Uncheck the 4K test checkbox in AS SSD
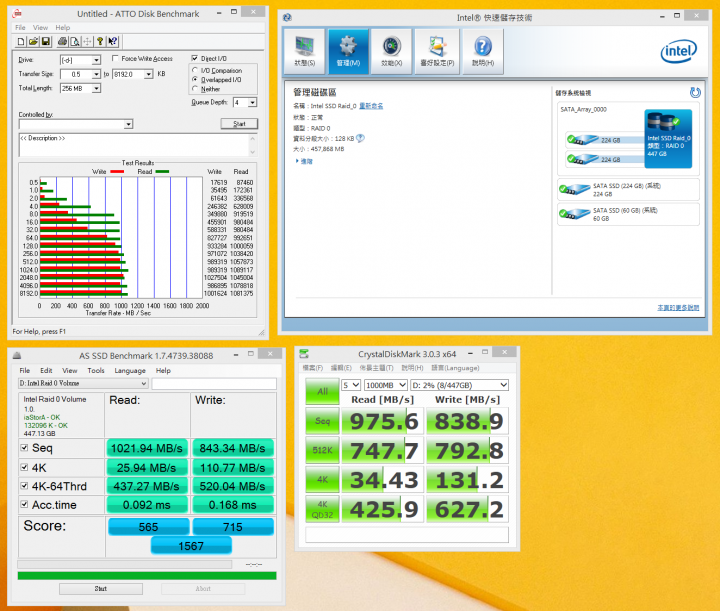This screenshot has height=611, width=720. tap(24, 467)
